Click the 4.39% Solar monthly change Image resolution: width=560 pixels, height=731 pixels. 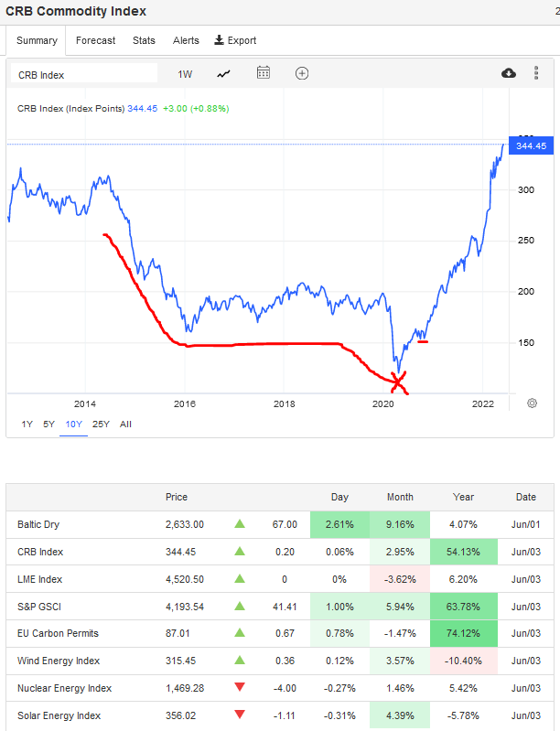[x=400, y=715]
